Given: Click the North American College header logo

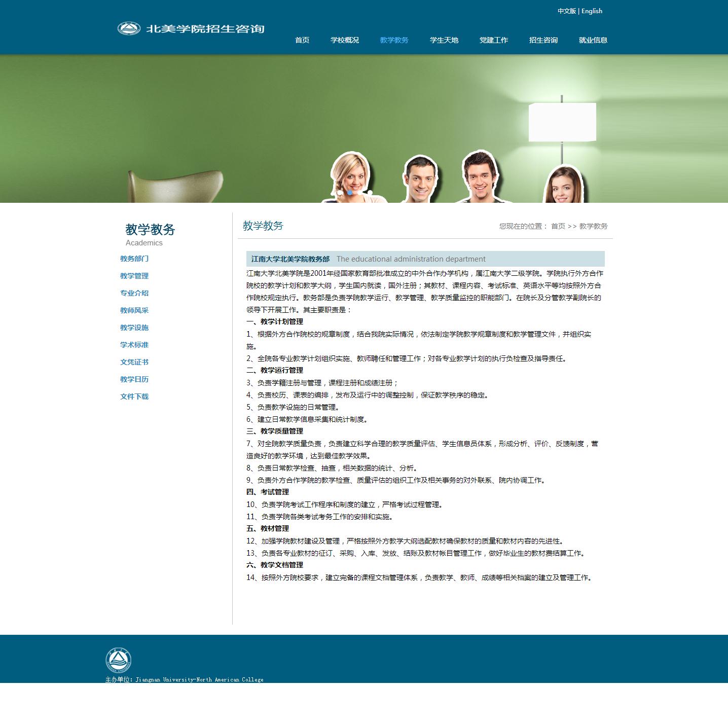Looking at the screenshot, I should pyautogui.click(x=191, y=29).
